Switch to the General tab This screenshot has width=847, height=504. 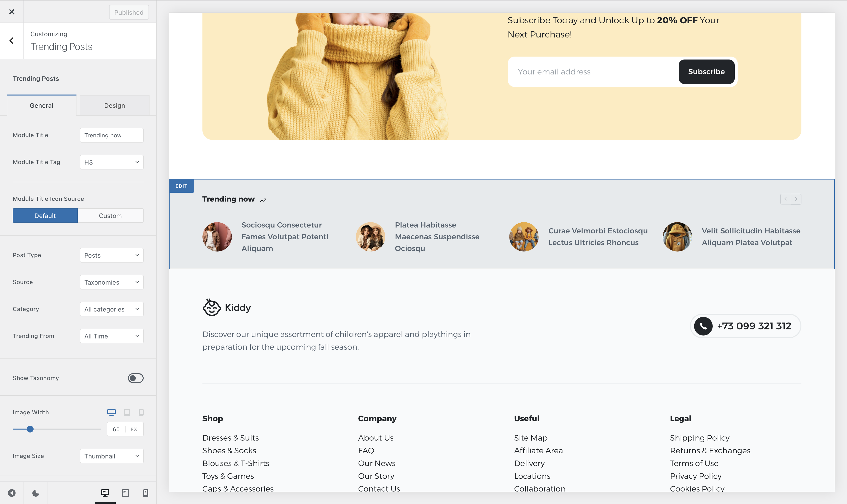pyautogui.click(x=41, y=105)
